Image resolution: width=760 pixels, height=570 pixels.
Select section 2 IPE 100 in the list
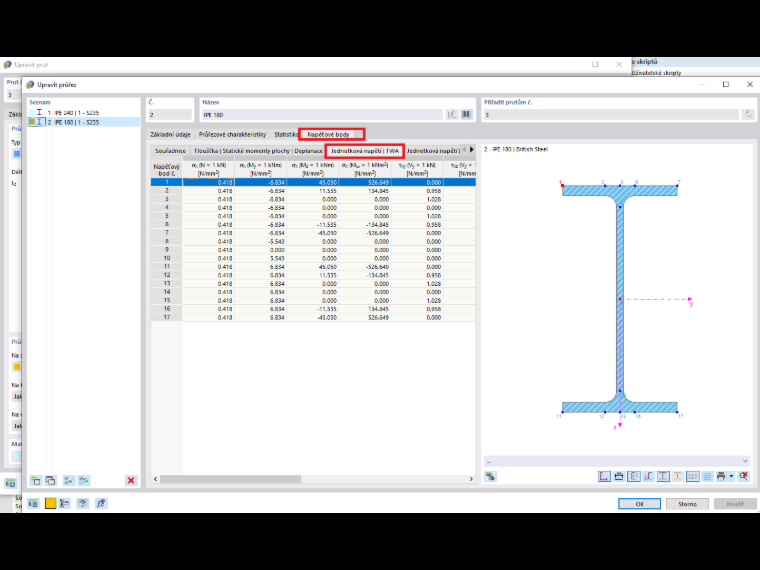(x=83, y=122)
